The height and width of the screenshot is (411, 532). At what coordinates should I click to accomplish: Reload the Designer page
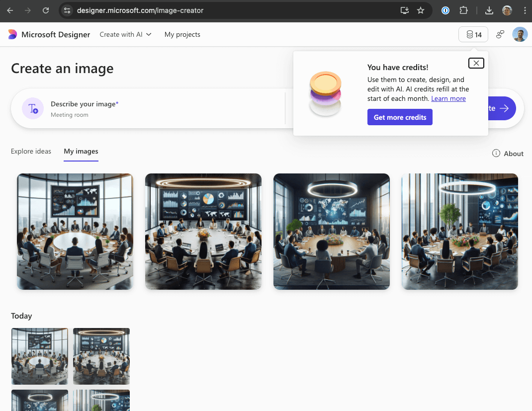[45, 10]
